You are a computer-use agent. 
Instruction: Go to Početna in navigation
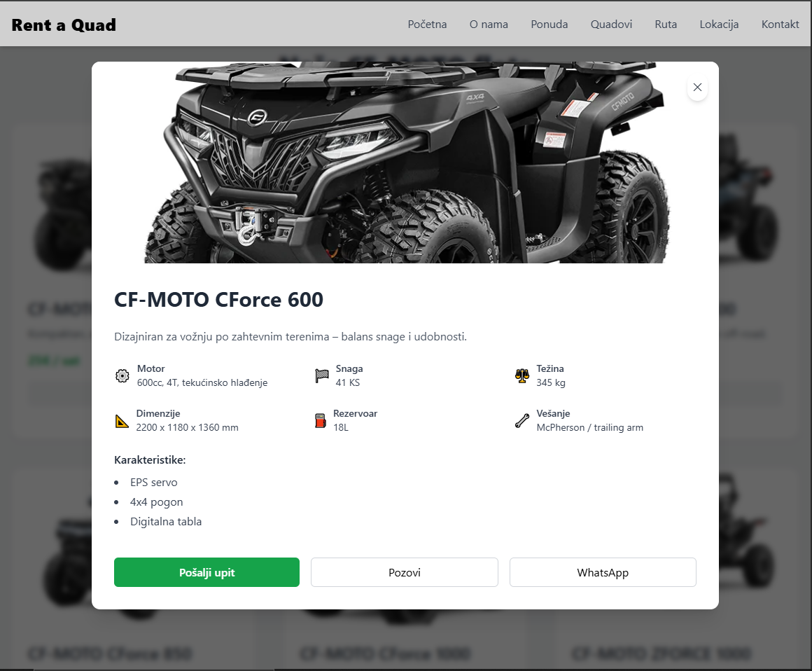click(x=427, y=25)
